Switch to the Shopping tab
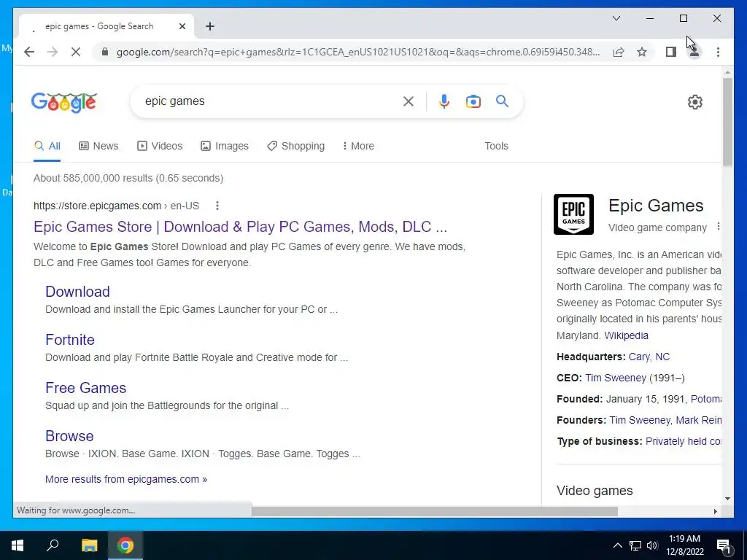The height and width of the screenshot is (560, 747). click(296, 146)
